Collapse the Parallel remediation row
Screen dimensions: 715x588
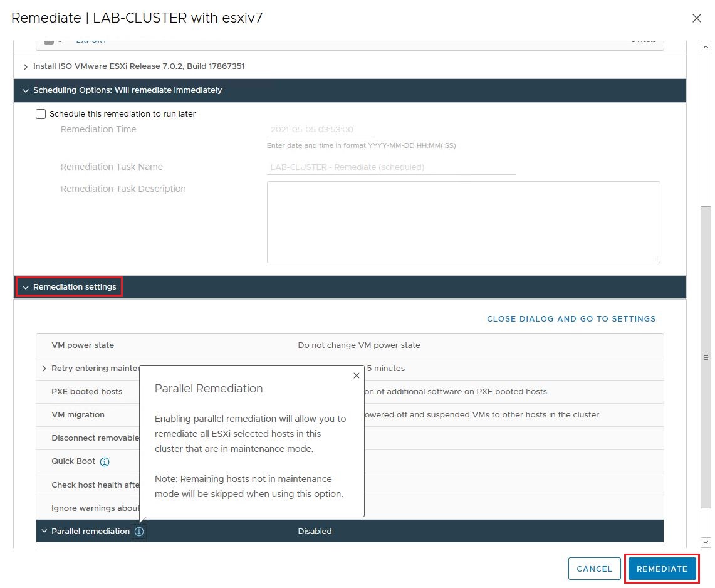[44, 532]
